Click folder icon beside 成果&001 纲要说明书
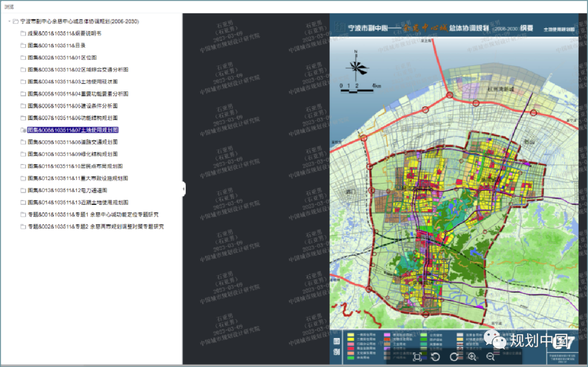This screenshot has height=367, width=588. (23, 33)
